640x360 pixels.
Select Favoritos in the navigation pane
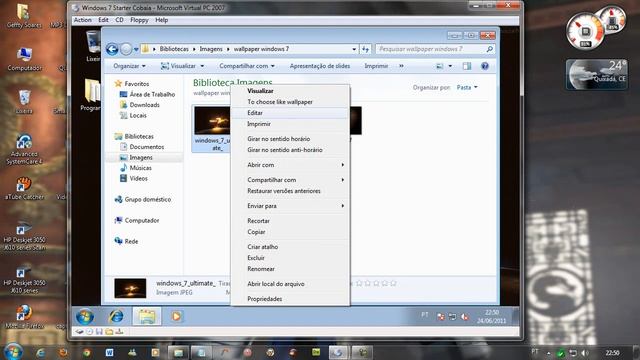point(137,84)
